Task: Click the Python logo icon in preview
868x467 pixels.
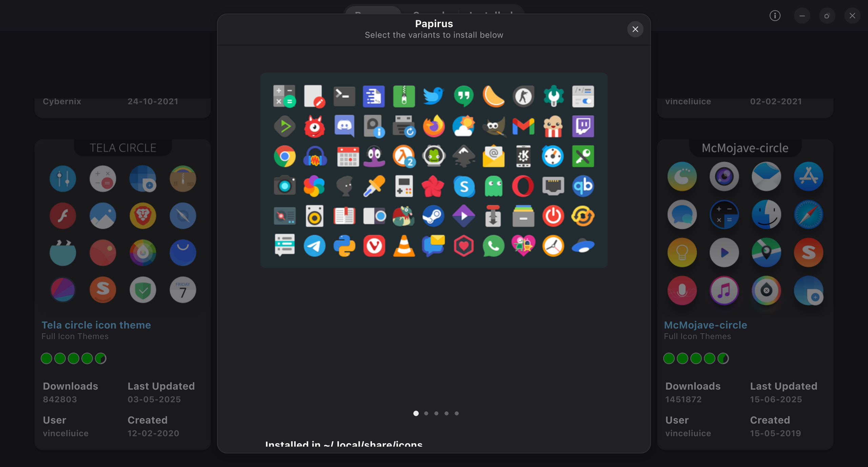Action: tap(344, 246)
